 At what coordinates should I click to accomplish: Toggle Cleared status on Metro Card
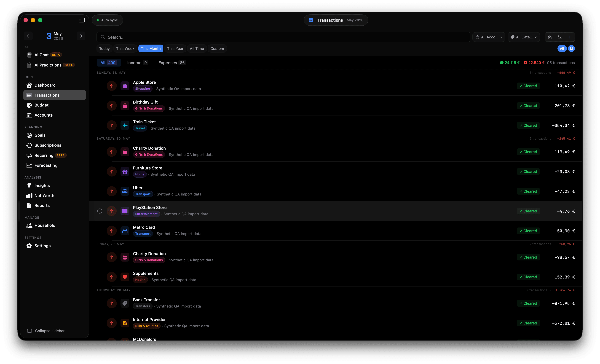(x=528, y=231)
